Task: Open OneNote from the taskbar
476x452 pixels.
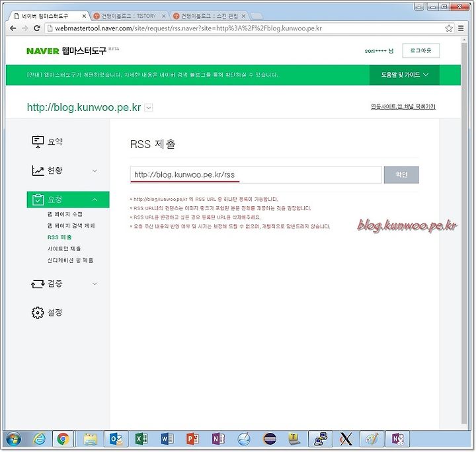Action: click(x=218, y=439)
